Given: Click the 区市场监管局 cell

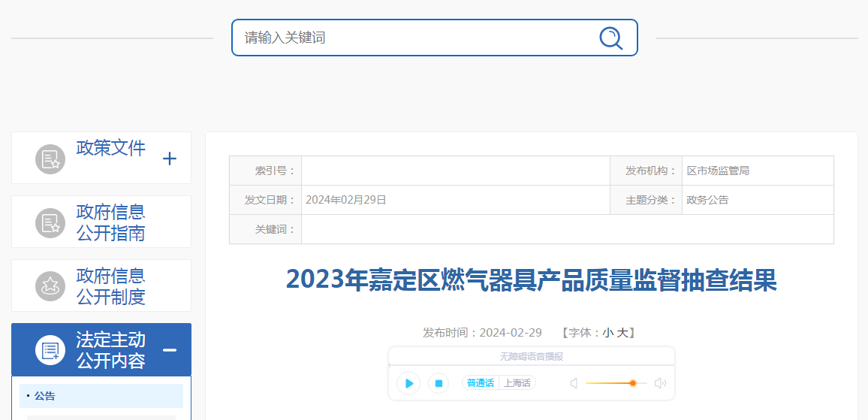Looking at the screenshot, I should tap(758, 171).
